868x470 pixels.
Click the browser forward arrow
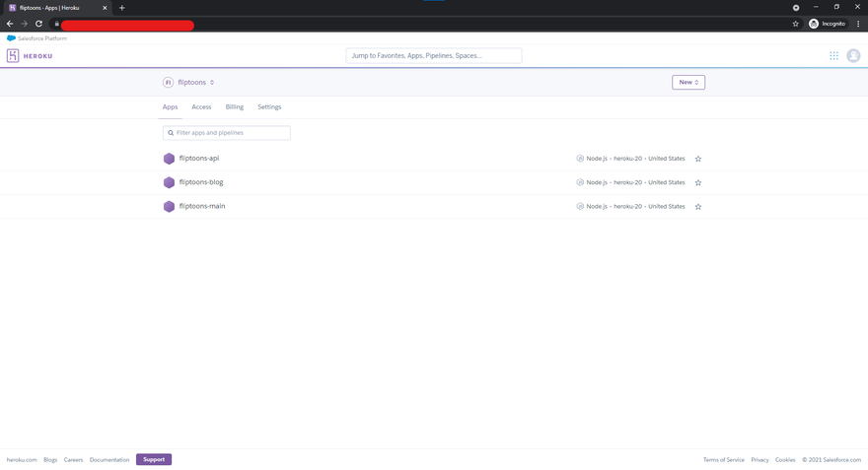(x=24, y=24)
